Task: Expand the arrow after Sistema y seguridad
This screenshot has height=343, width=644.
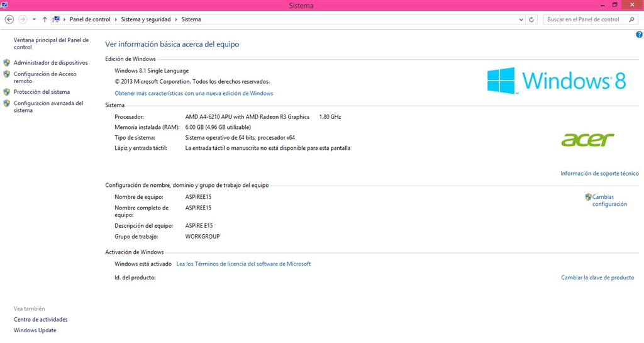Action: [176, 20]
